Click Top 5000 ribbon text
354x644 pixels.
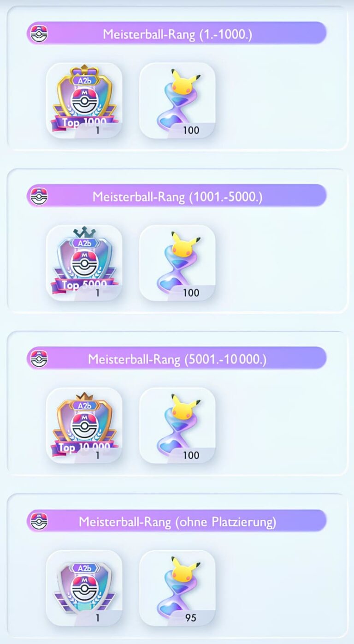pyautogui.click(x=84, y=285)
